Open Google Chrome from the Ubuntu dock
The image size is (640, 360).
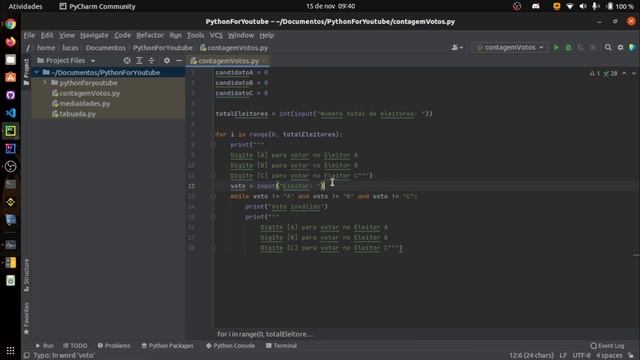[11, 24]
